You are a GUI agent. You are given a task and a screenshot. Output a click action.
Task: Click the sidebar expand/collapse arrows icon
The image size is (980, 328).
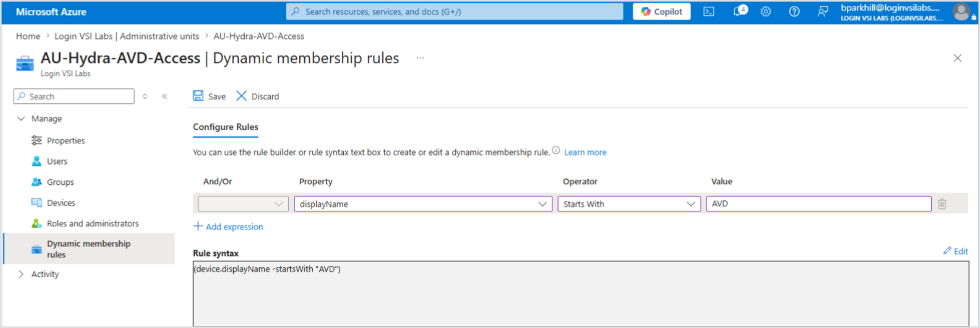point(145,97)
